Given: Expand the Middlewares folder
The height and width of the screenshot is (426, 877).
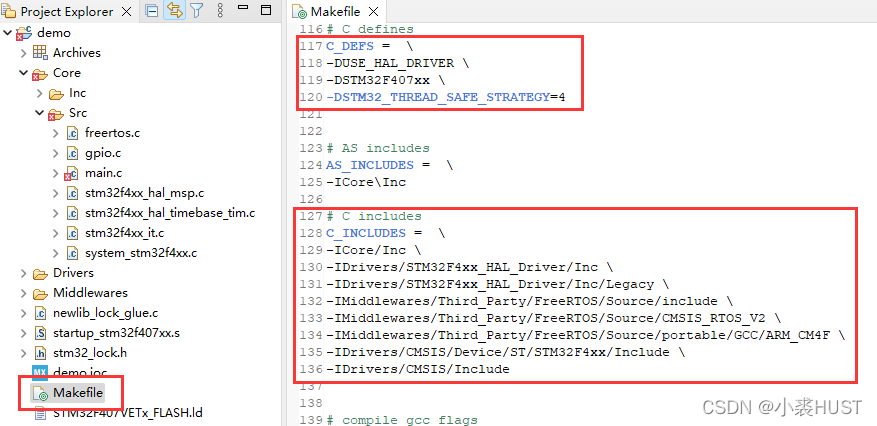Looking at the screenshot, I should pos(23,293).
